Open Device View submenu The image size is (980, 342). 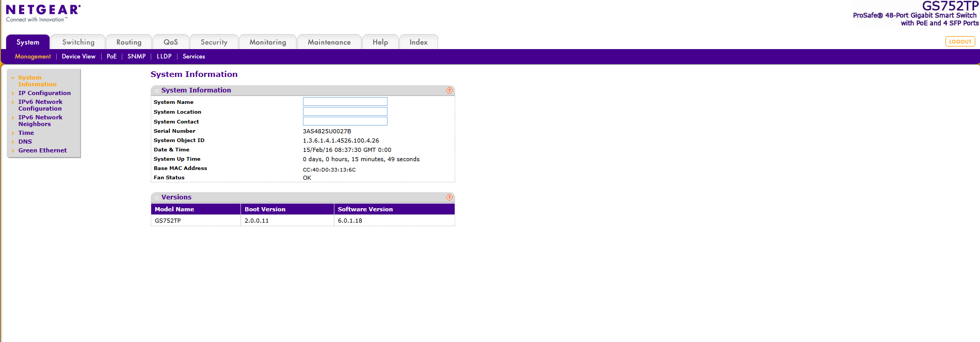(x=78, y=56)
